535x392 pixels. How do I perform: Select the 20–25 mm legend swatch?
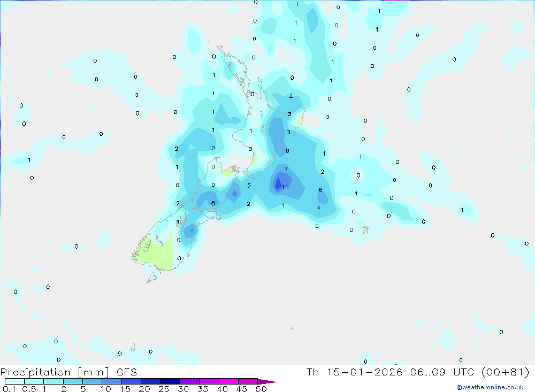[150, 381]
